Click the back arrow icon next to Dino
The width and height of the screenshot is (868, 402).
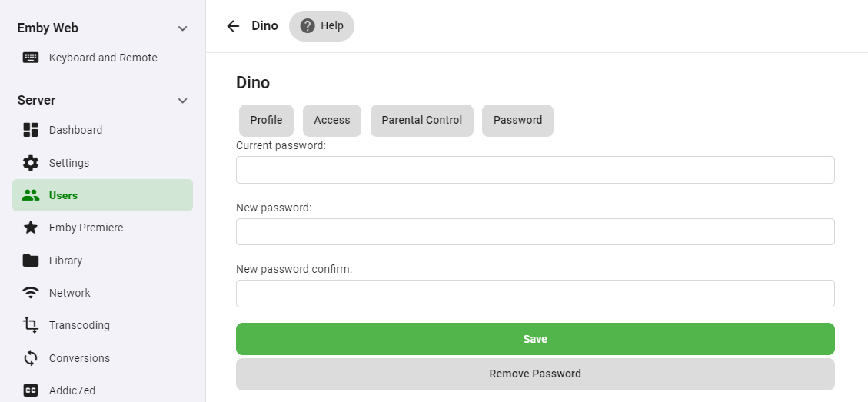coord(233,26)
